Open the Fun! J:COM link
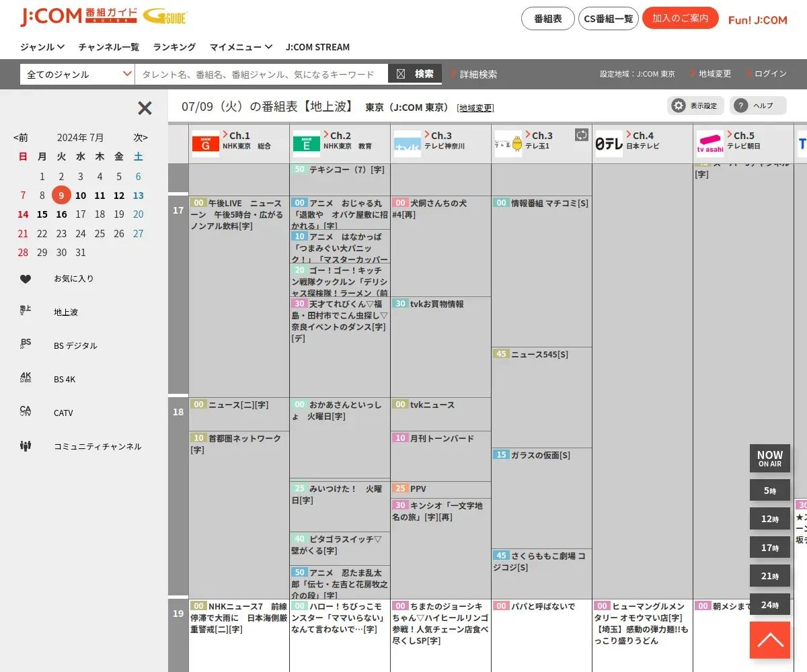Image resolution: width=807 pixels, height=672 pixels. pyautogui.click(x=758, y=20)
